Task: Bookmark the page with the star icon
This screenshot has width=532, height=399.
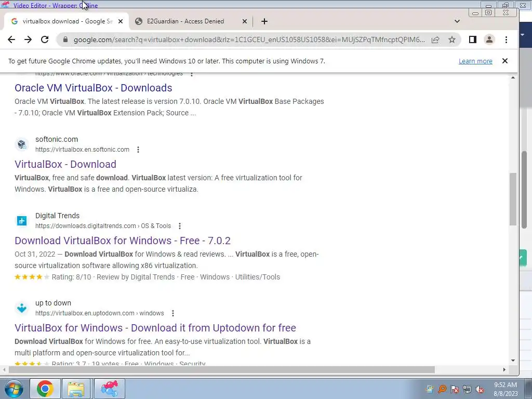Action: point(452,39)
